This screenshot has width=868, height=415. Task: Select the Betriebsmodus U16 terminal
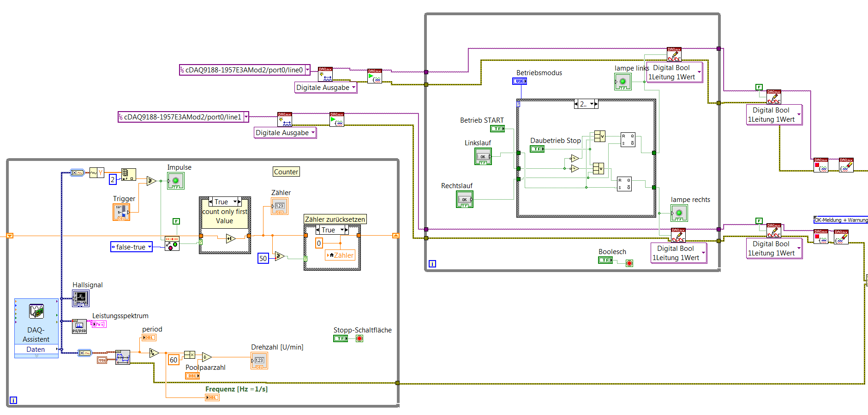(x=520, y=81)
